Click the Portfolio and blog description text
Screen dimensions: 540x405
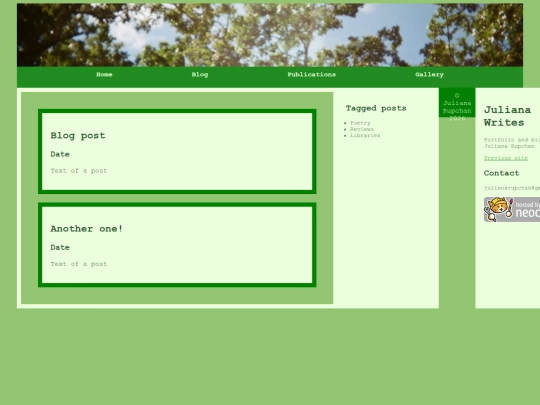pyautogui.click(x=512, y=143)
